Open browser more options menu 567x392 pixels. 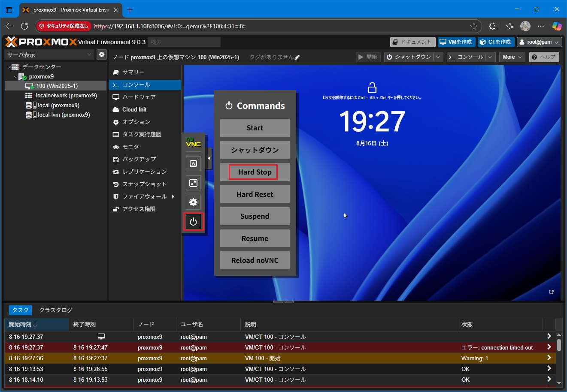pyautogui.click(x=541, y=26)
